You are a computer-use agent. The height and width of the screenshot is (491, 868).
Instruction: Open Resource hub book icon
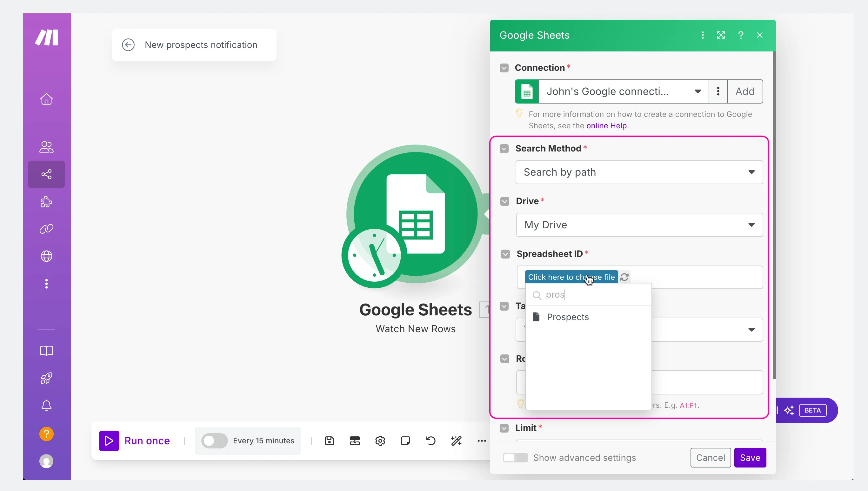pos(47,351)
